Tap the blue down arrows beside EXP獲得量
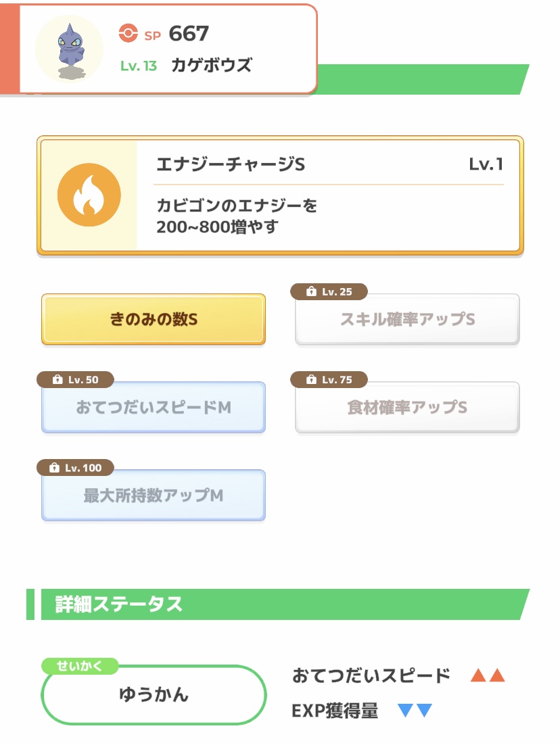This screenshot has width=560, height=743. pos(415,711)
